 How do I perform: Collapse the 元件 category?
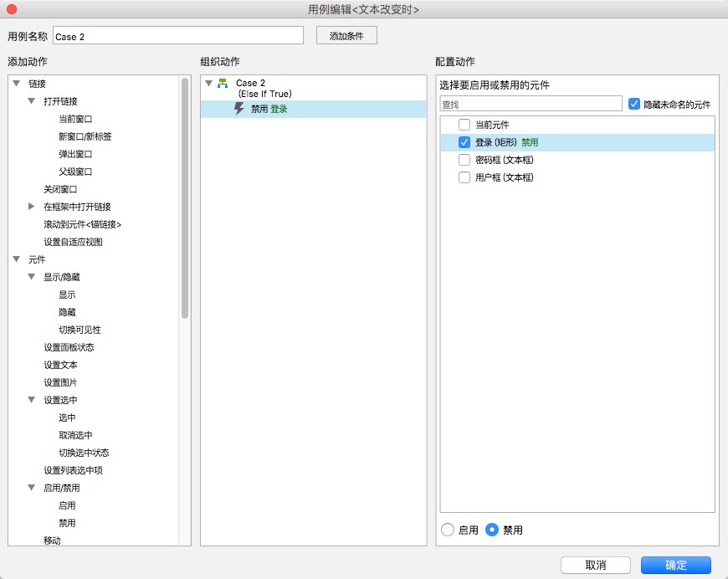[17, 259]
